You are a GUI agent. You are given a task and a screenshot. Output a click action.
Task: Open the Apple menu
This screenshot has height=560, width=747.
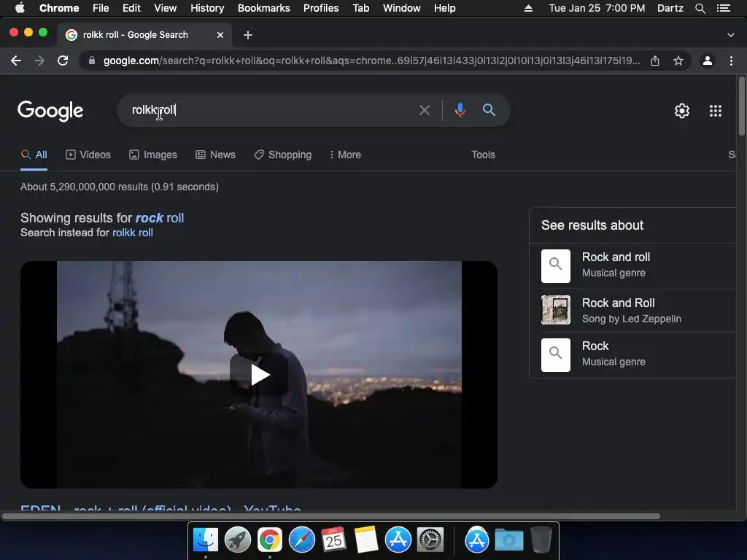tap(20, 8)
